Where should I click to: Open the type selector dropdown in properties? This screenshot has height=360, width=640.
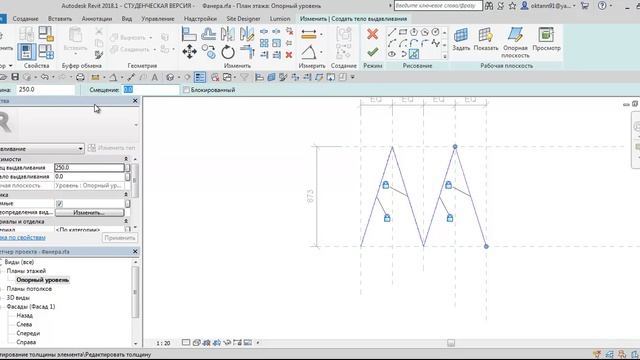[x=80, y=149]
